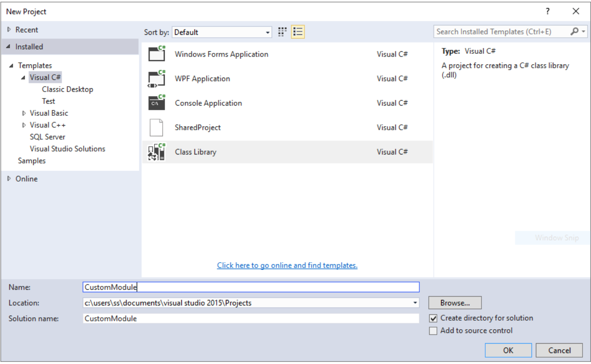Click the Name input field
This screenshot has height=364, width=591.
pos(251,287)
